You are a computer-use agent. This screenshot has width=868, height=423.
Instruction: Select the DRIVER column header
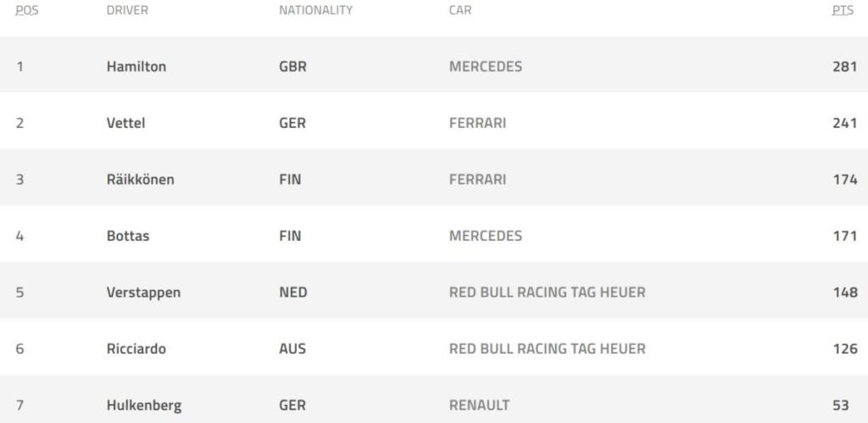click(x=127, y=11)
